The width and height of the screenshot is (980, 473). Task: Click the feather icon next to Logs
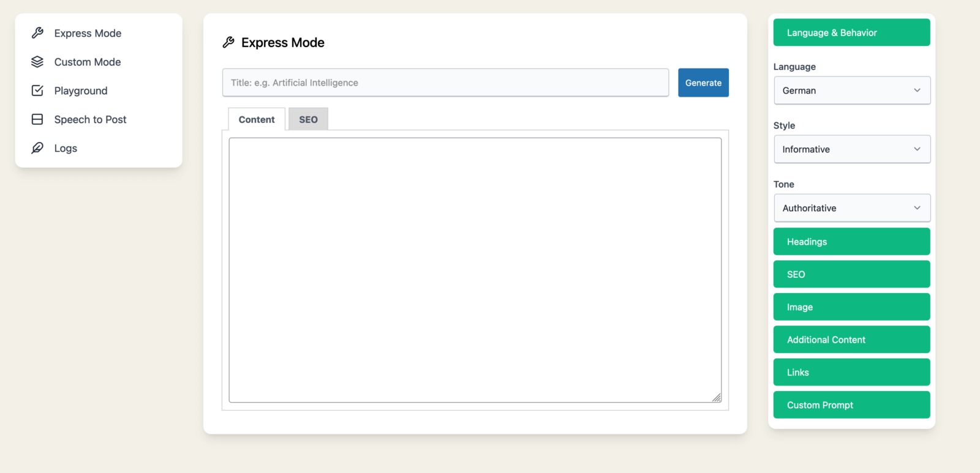(x=37, y=148)
